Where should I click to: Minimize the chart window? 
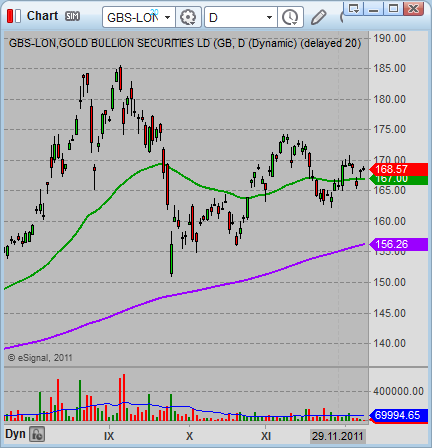(374, 8)
